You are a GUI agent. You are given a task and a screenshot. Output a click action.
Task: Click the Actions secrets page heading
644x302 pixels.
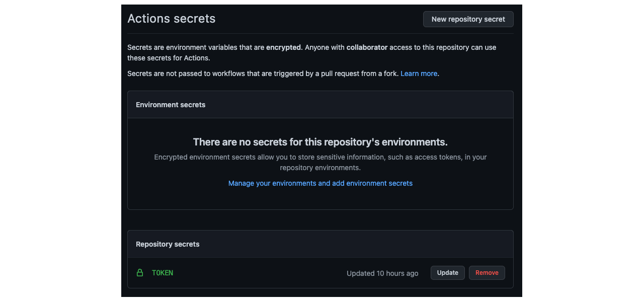171,19
